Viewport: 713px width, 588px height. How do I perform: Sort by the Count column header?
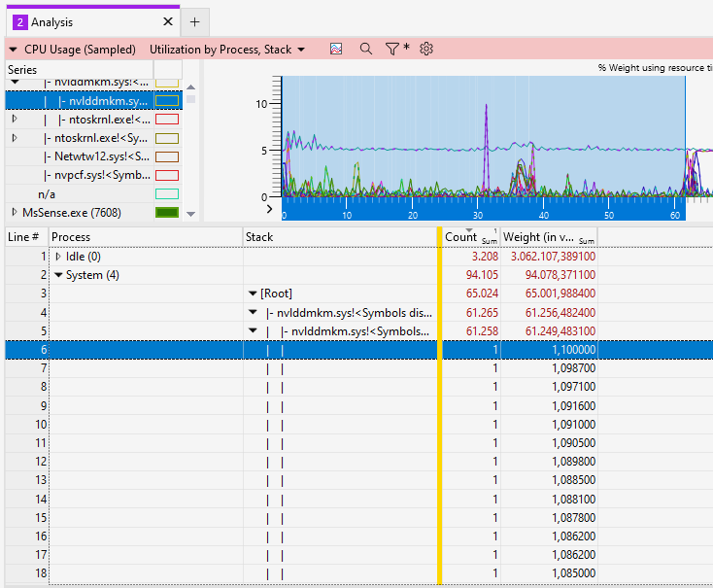coord(471,237)
